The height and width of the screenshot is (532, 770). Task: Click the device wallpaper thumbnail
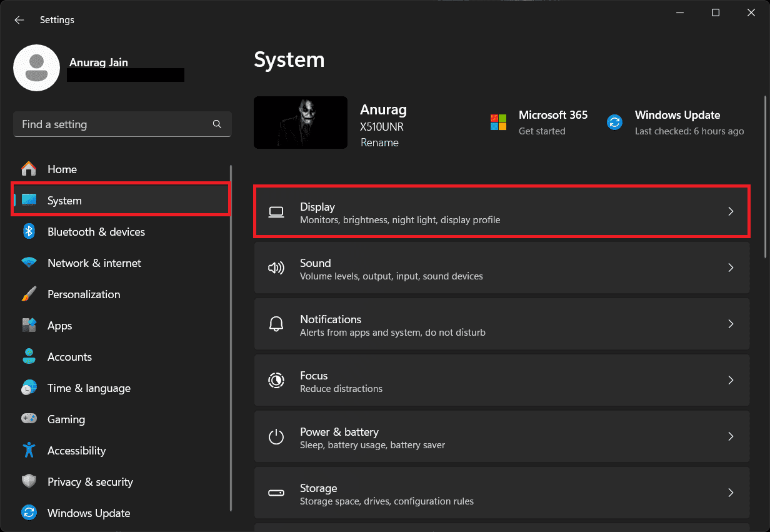pos(301,123)
